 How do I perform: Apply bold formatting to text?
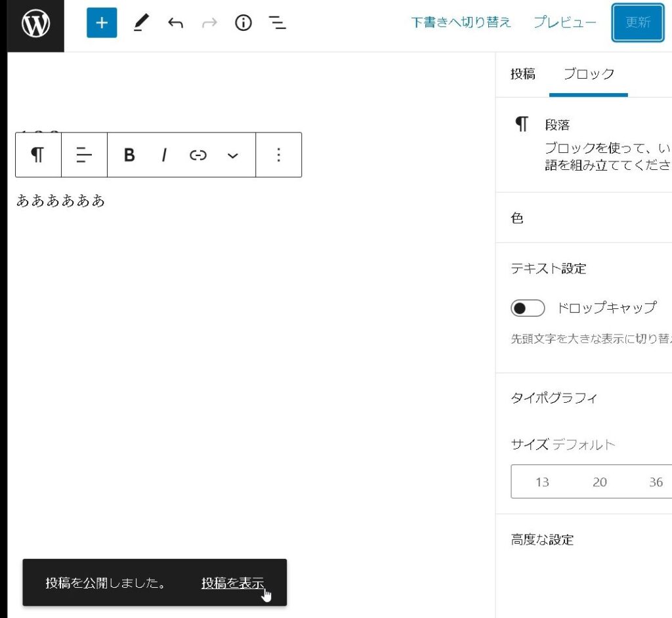(129, 155)
